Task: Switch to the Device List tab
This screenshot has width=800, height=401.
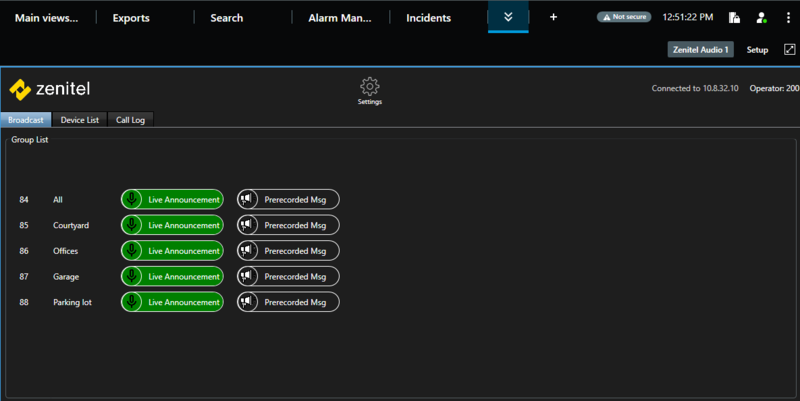Action: pyautogui.click(x=79, y=120)
